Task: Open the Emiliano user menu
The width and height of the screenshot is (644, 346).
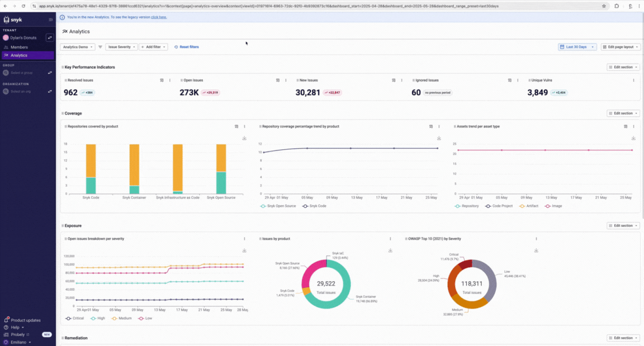Action: point(18,342)
